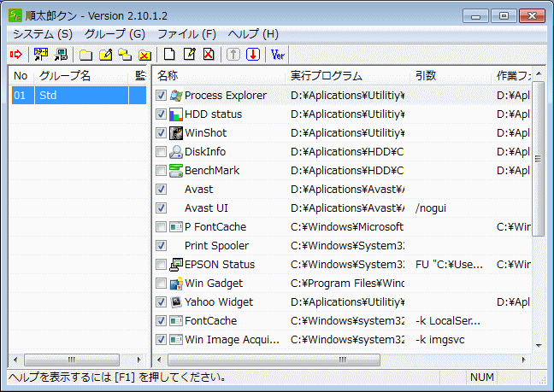Click the new folder group toolbar icon
The width and height of the screenshot is (554, 392).
click(x=85, y=55)
